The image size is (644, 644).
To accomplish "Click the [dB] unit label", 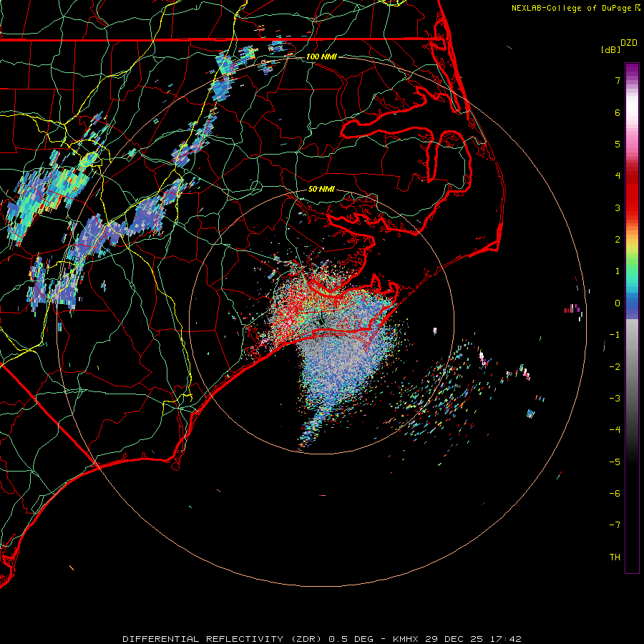I will (x=611, y=49).
